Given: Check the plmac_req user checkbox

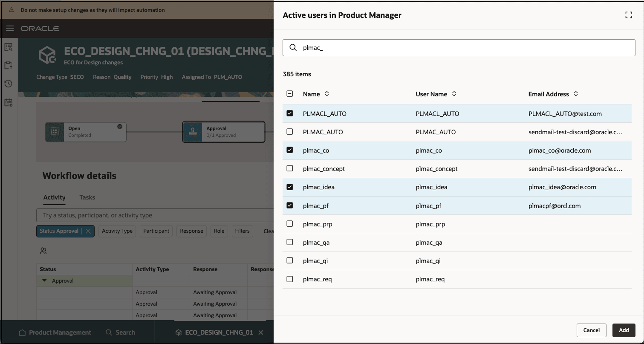Looking at the screenshot, I should point(290,279).
